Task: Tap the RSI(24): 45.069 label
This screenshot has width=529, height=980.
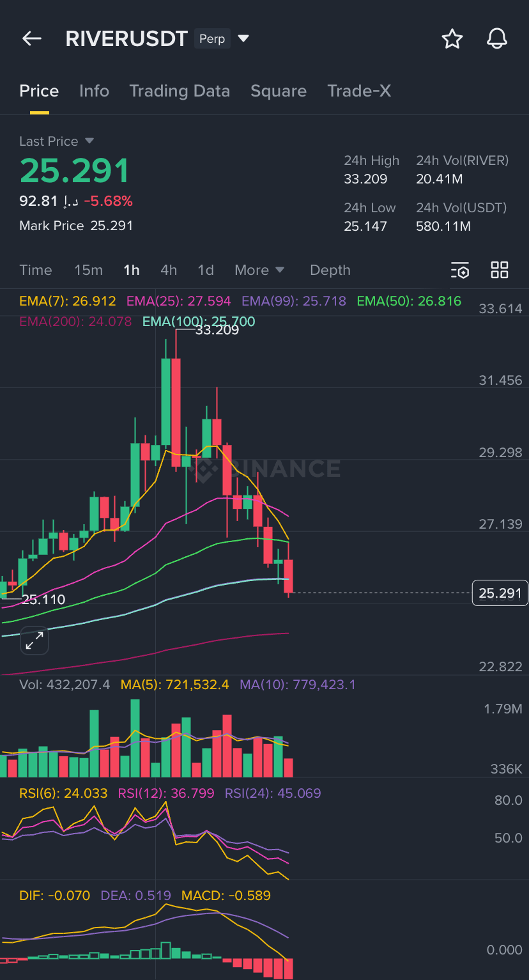Action: coord(273,793)
